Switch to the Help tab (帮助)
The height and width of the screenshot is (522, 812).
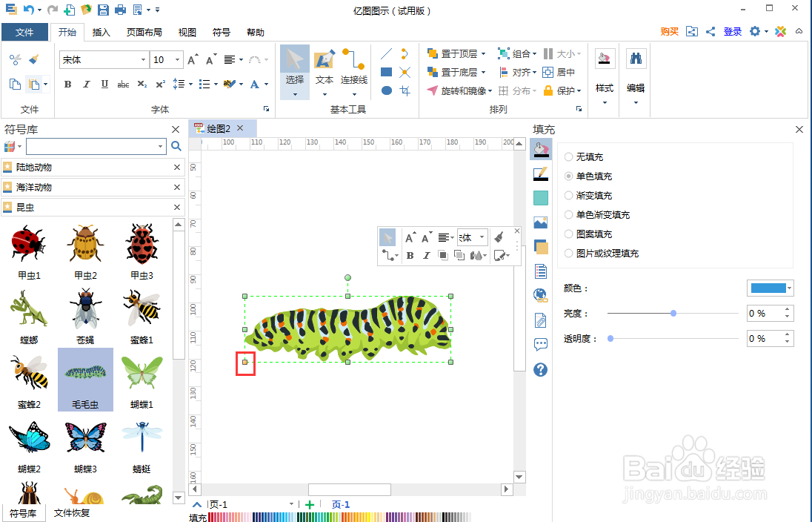[x=256, y=32]
